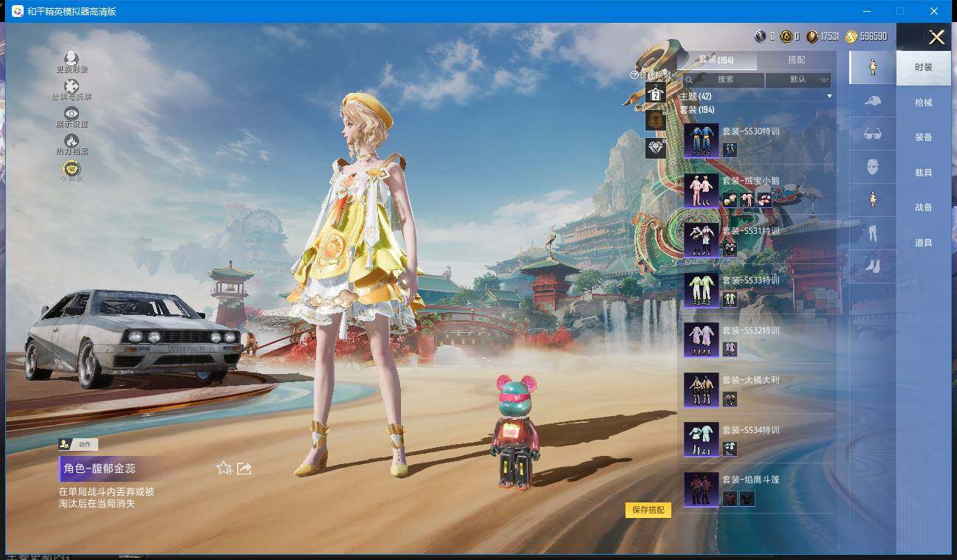This screenshot has width=957, height=560.
Task: Switch to the 搭配 tab
Action: point(796,60)
